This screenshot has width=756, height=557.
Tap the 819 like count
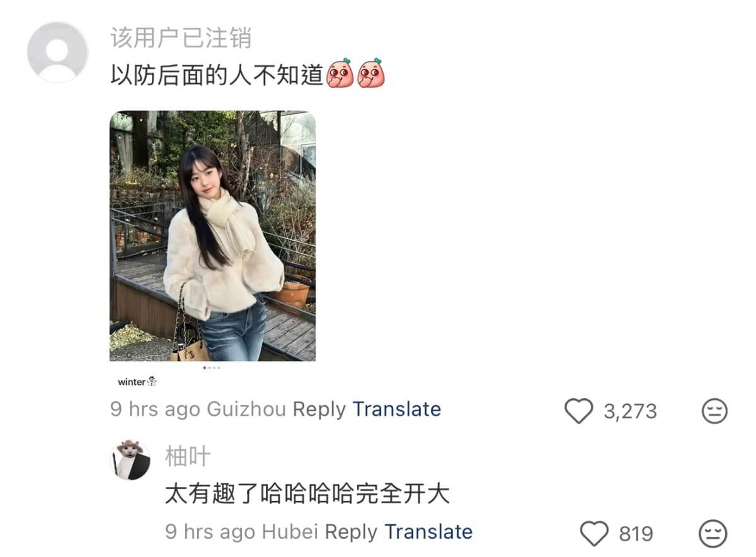(636, 534)
